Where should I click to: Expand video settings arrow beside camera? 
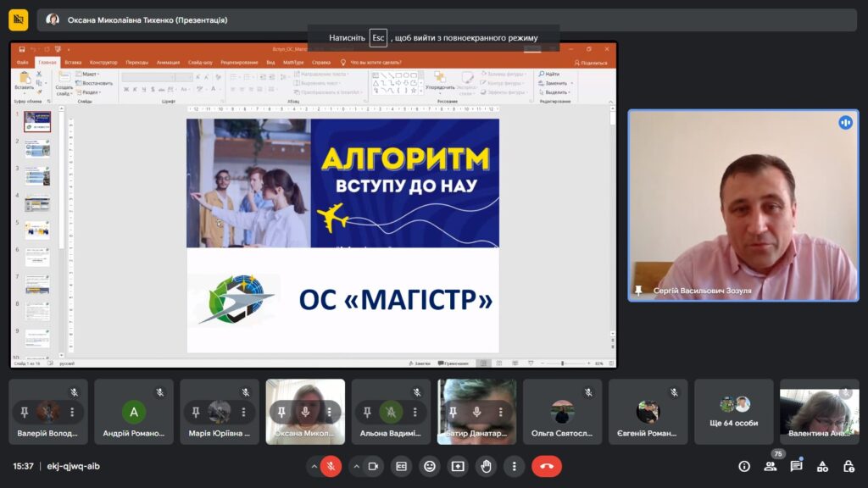356,466
